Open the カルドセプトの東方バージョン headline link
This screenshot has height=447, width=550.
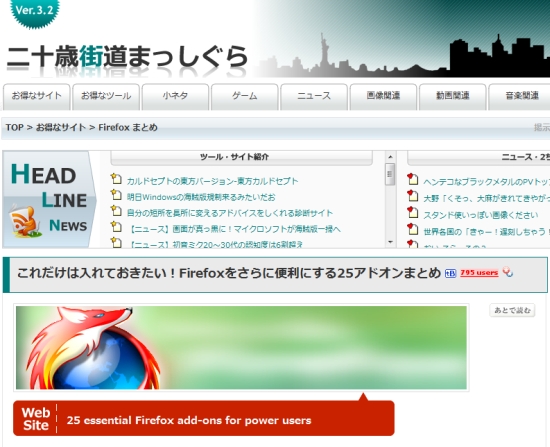[213, 181]
